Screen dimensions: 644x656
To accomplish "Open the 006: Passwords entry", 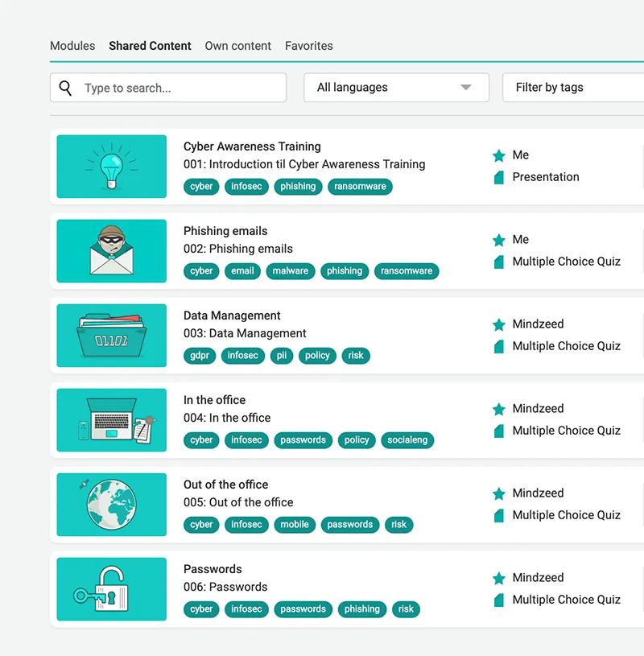I will click(x=225, y=587).
